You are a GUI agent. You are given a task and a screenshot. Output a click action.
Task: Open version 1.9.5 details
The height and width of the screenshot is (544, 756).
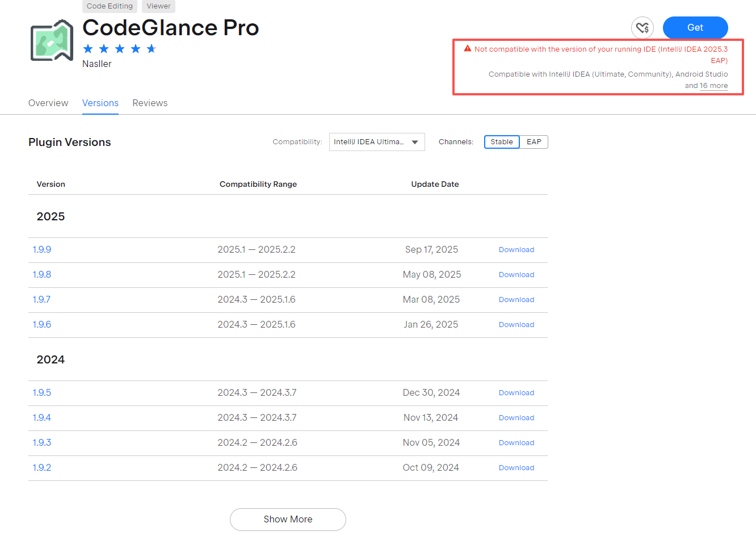click(x=42, y=392)
